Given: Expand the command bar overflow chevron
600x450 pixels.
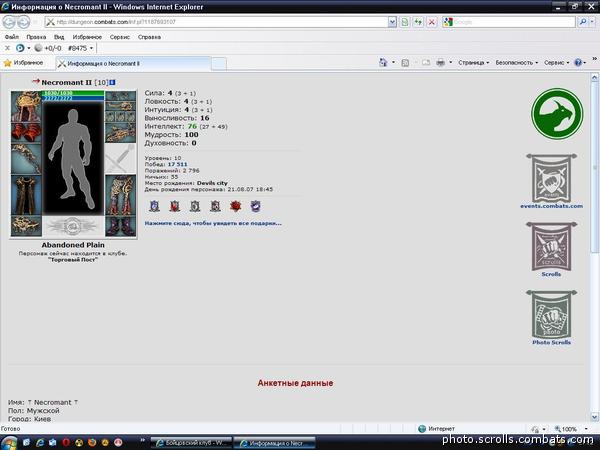Looking at the screenshot, I should click(594, 59).
